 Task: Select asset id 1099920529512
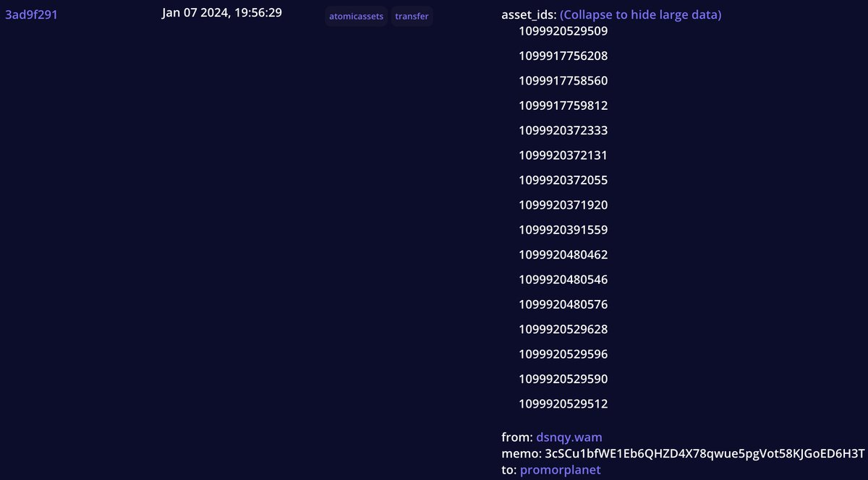click(563, 403)
